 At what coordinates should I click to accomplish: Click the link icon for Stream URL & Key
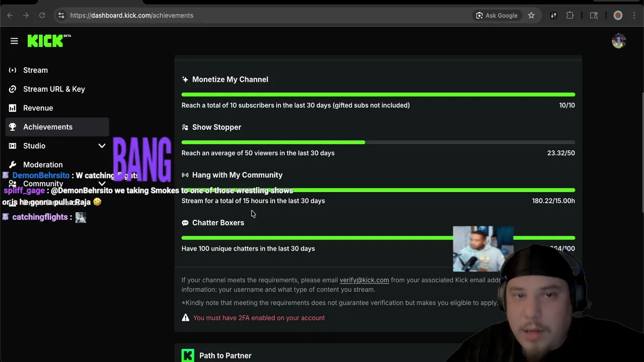pyautogui.click(x=13, y=89)
